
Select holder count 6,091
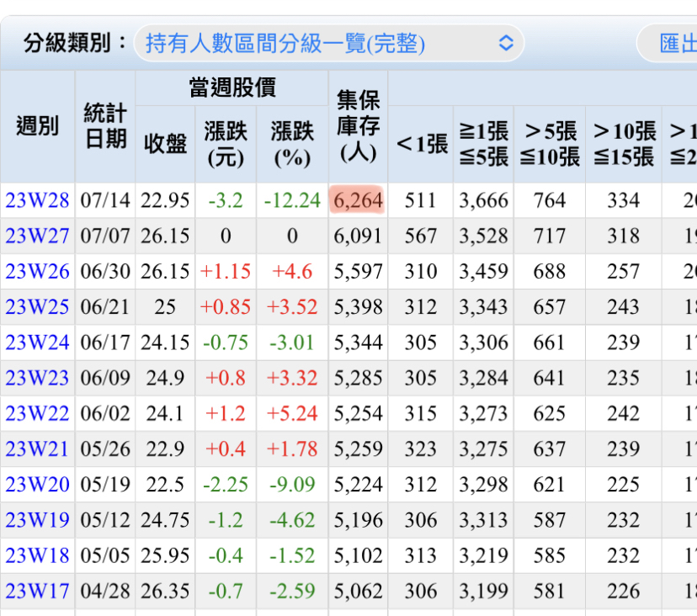[359, 236]
